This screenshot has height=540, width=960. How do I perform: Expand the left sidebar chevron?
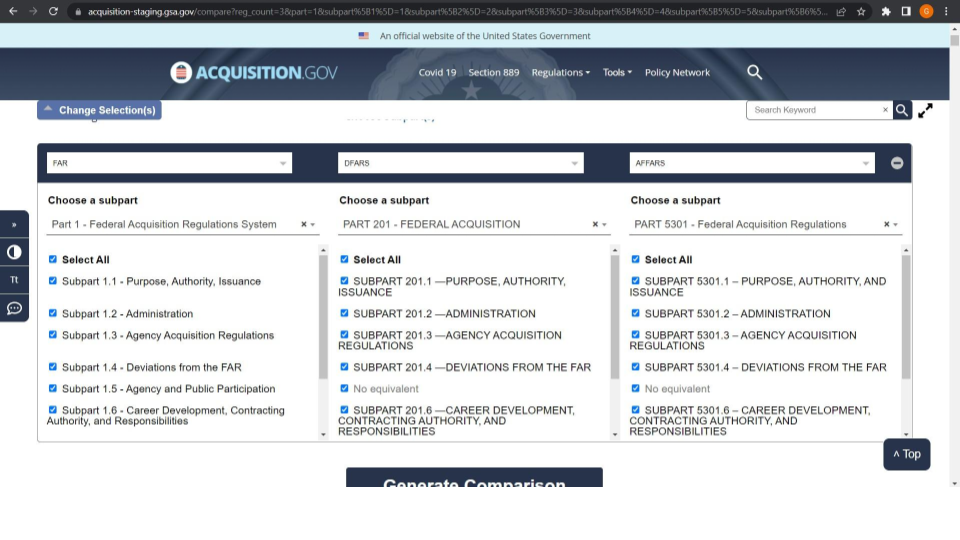coord(14,225)
